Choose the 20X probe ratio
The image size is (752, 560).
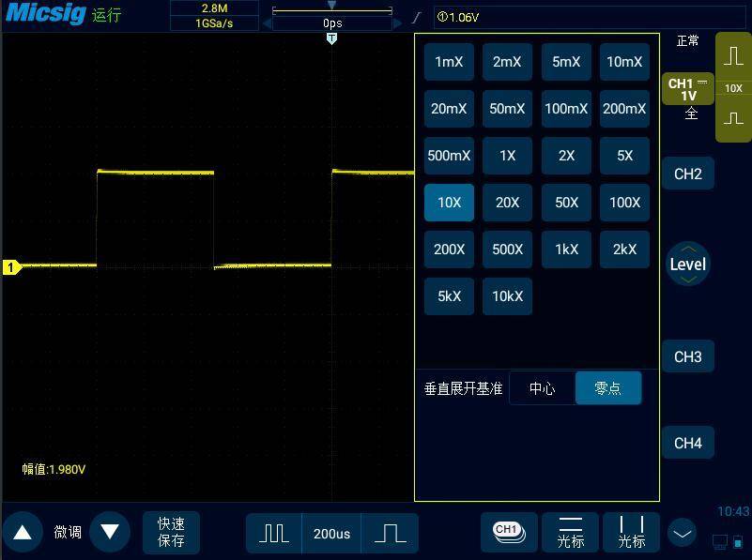(507, 203)
